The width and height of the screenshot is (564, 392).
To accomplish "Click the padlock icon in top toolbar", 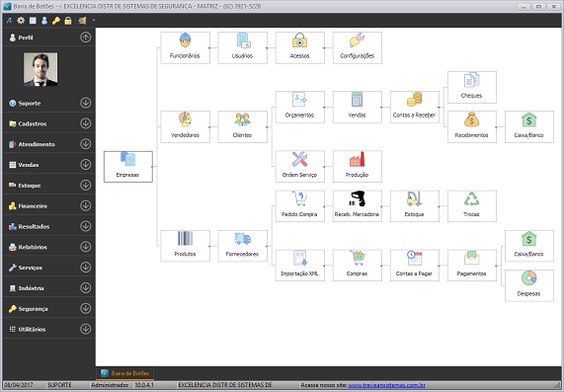I will click(x=68, y=21).
